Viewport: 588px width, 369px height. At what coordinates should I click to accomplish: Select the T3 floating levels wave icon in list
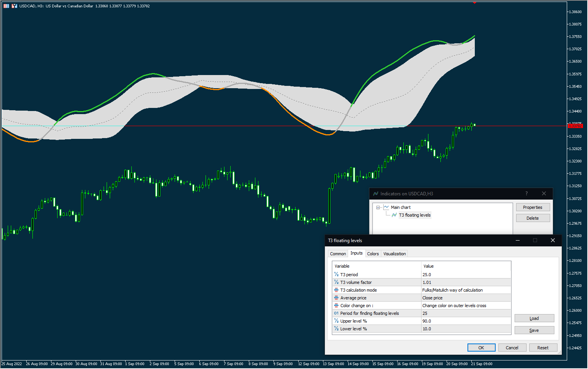click(x=394, y=215)
